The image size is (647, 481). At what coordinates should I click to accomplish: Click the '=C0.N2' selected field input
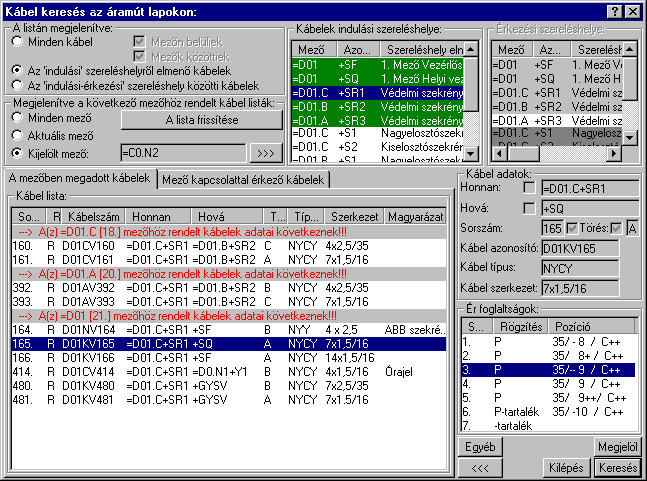pos(183,153)
